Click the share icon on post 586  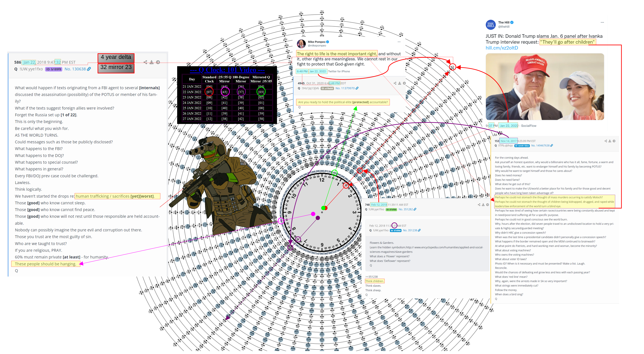pyautogui.click(x=145, y=62)
